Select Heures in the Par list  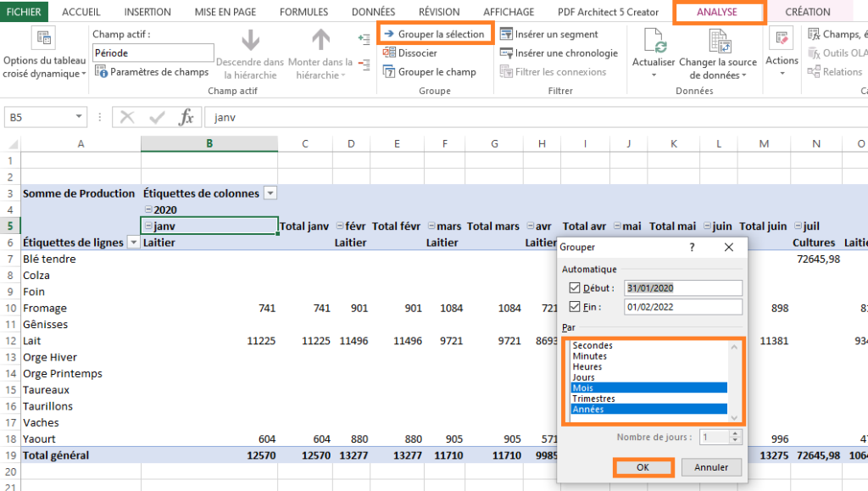coord(648,366)
